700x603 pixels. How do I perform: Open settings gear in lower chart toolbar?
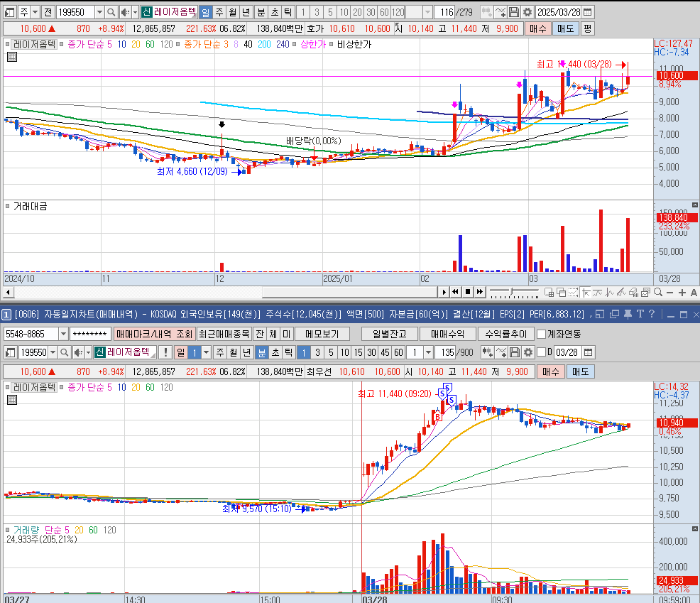coord(528,352)
